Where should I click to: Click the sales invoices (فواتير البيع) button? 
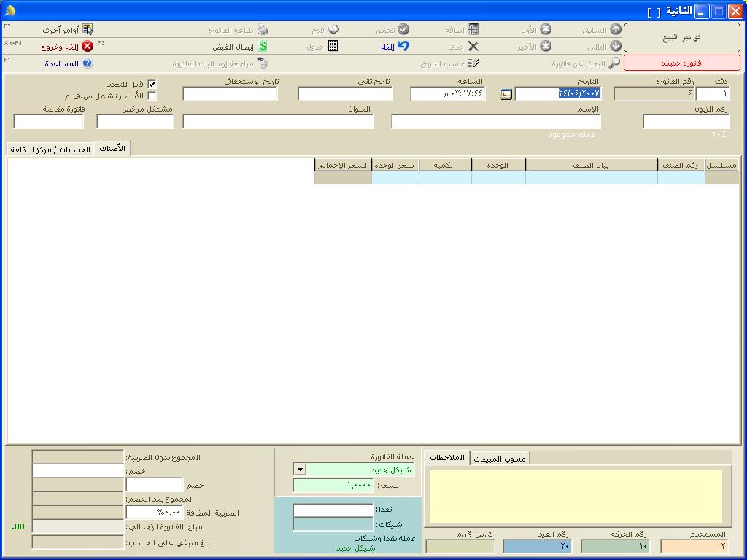[682, 37]
